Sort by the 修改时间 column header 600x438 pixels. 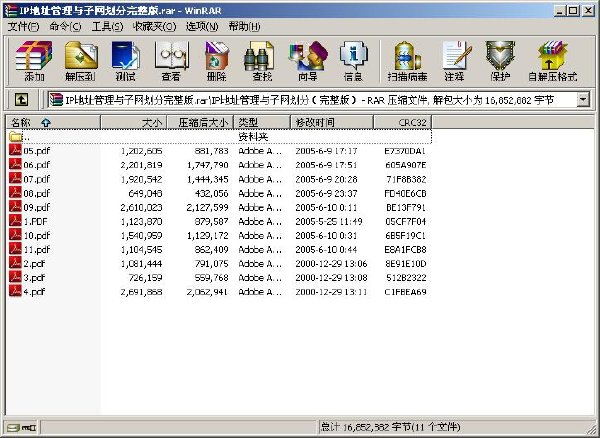[332, 122]
